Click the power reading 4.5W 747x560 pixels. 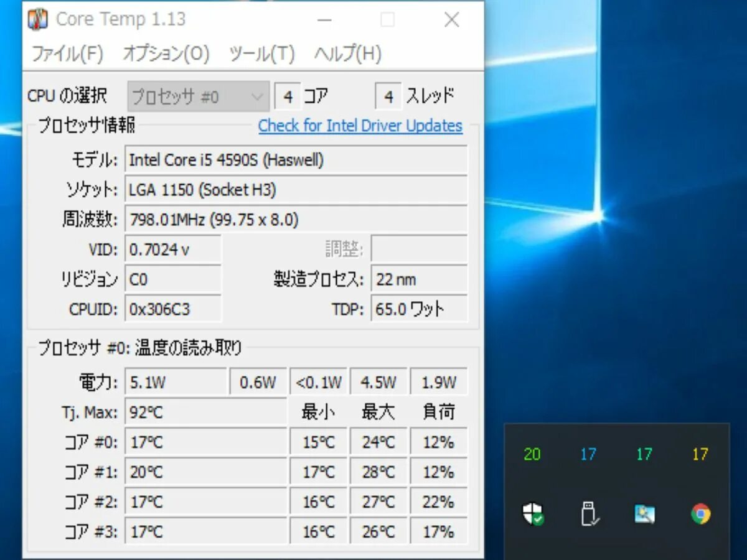(378, 382)
